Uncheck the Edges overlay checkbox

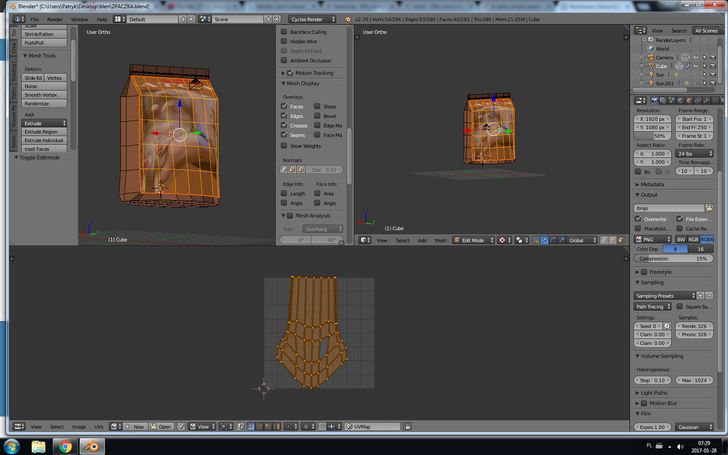284,116
